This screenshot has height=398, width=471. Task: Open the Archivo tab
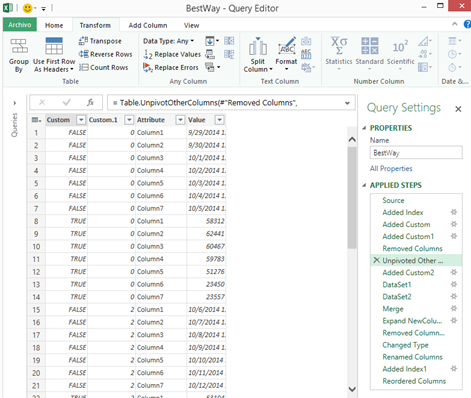pos(20,25)
